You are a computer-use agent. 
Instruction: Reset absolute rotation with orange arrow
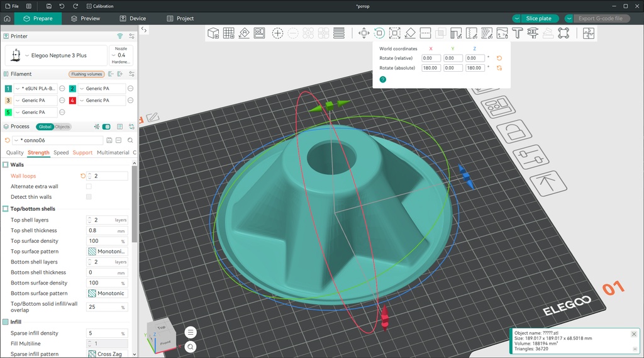click(x=499, y=68)
